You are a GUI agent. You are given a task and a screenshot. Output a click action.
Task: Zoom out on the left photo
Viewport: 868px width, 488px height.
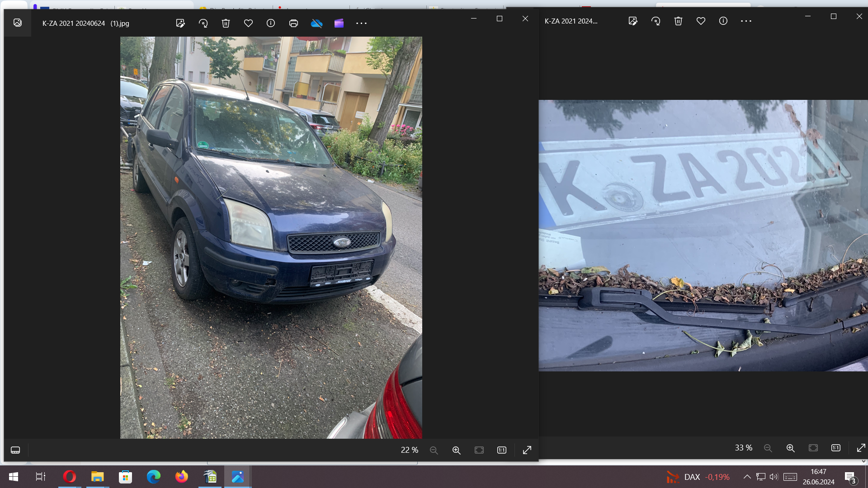coord(434,450)
